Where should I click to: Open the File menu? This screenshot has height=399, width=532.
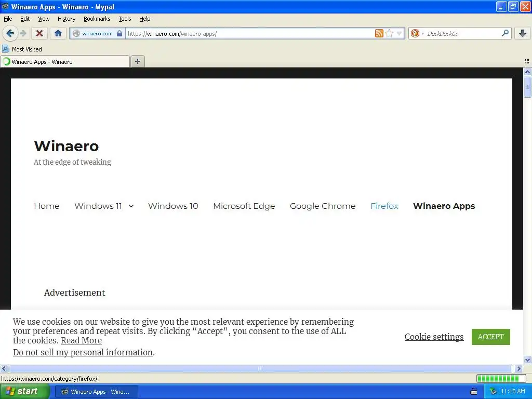8,19
